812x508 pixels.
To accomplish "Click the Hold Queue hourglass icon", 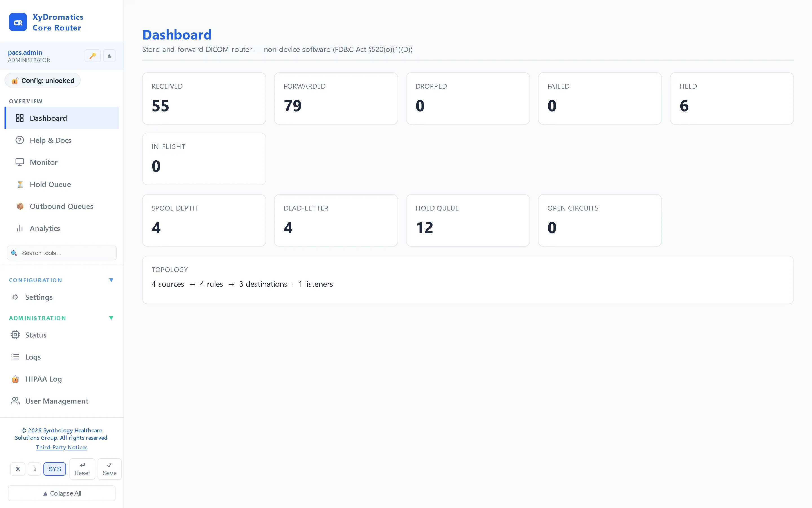I will 20,184.
